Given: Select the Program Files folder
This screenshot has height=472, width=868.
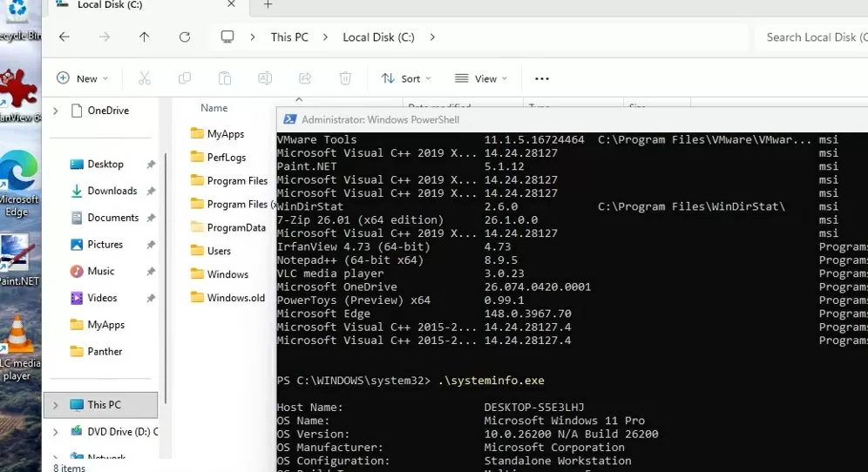Looking at the screenshot, I should pos(228,180).
